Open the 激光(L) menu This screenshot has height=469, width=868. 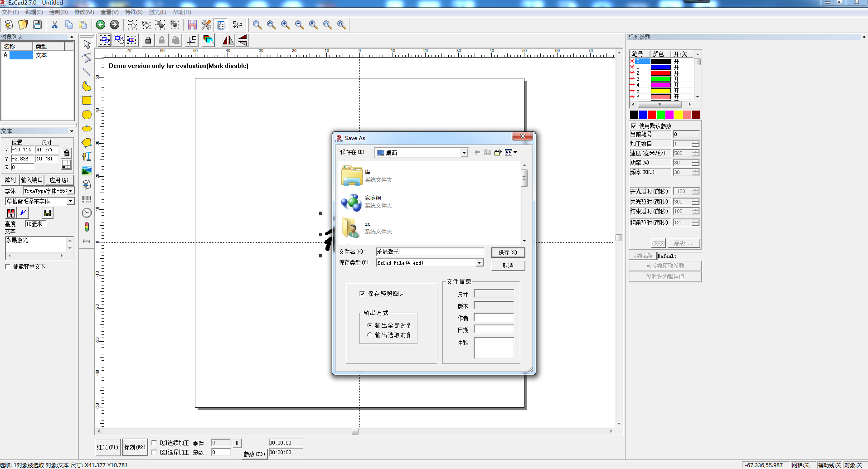157,12
